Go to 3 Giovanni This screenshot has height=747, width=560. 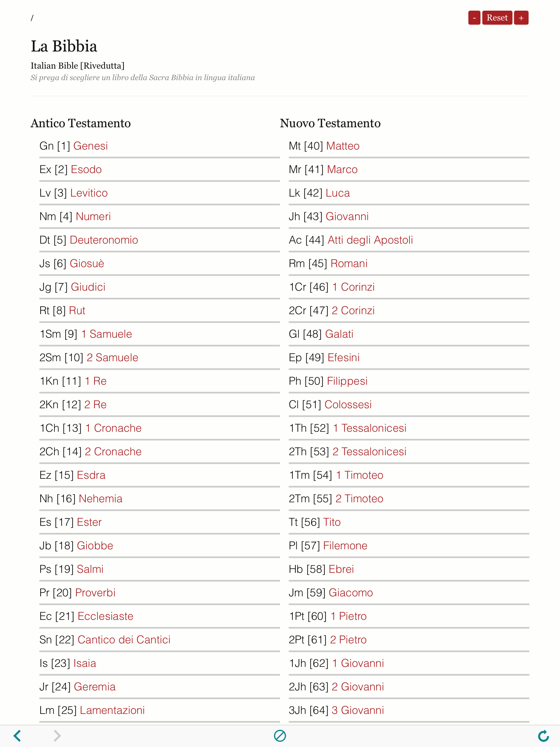pos(358,710)
